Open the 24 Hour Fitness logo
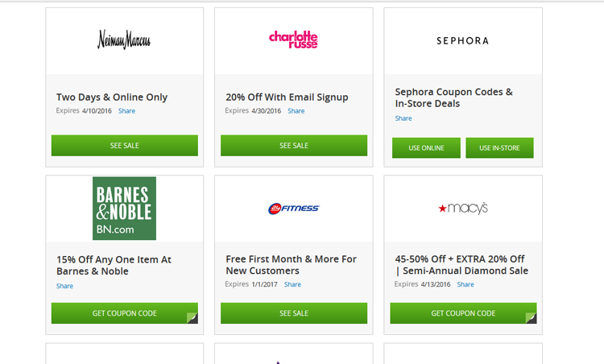 click(x=293, y=209)
